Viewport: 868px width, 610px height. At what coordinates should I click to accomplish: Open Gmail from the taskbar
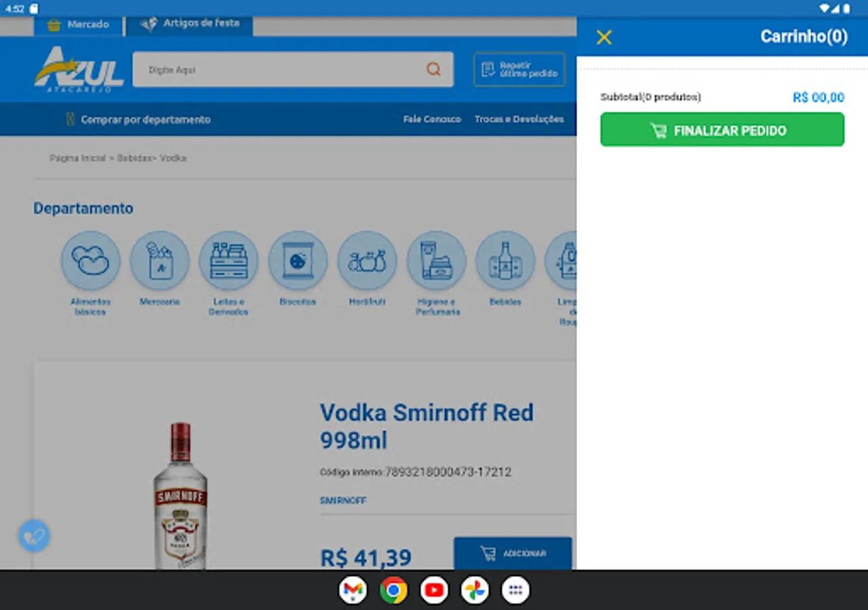353,590
